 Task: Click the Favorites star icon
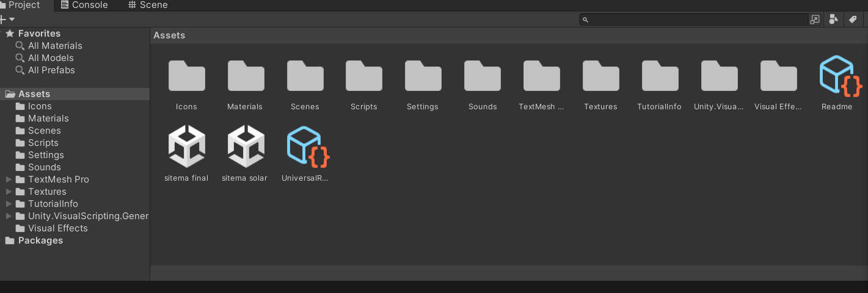pyautogui.click(x=10, y=34)
